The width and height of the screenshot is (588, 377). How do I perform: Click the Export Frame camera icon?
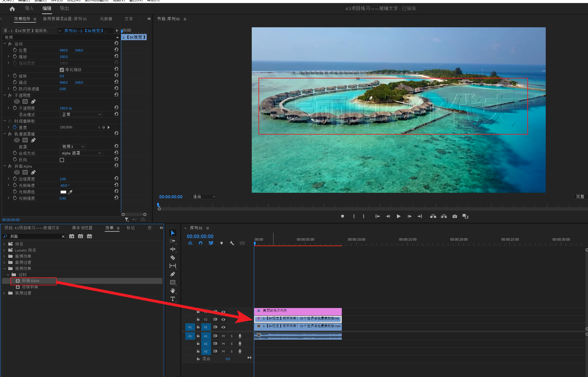(455, 216)
